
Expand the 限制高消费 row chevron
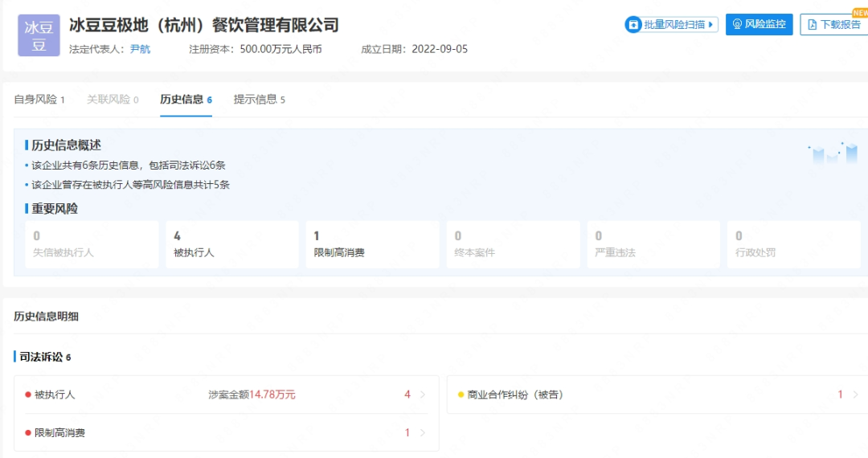423,433
